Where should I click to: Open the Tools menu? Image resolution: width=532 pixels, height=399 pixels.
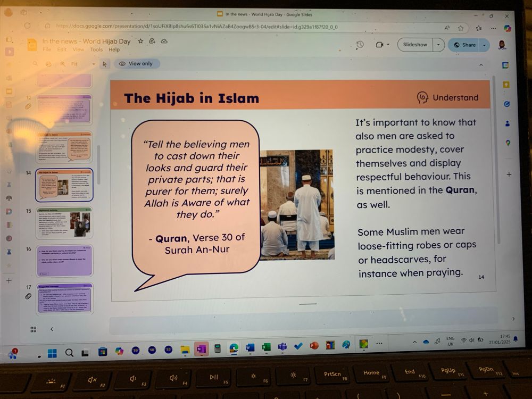(96, 49)
